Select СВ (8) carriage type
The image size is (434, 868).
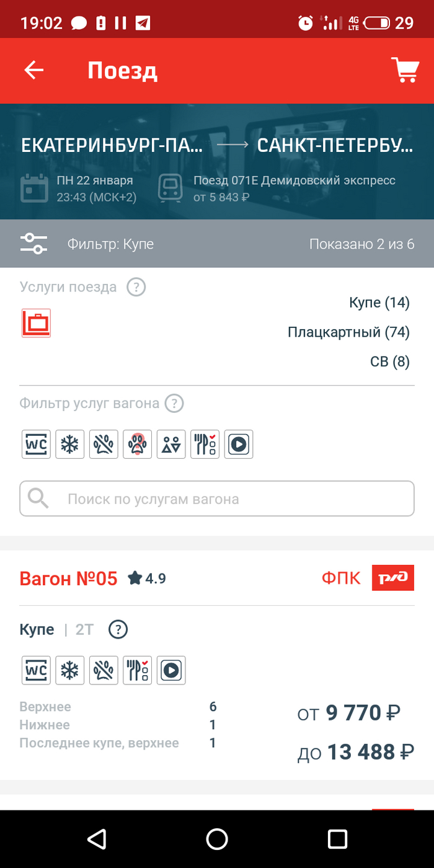click(390, 361)
